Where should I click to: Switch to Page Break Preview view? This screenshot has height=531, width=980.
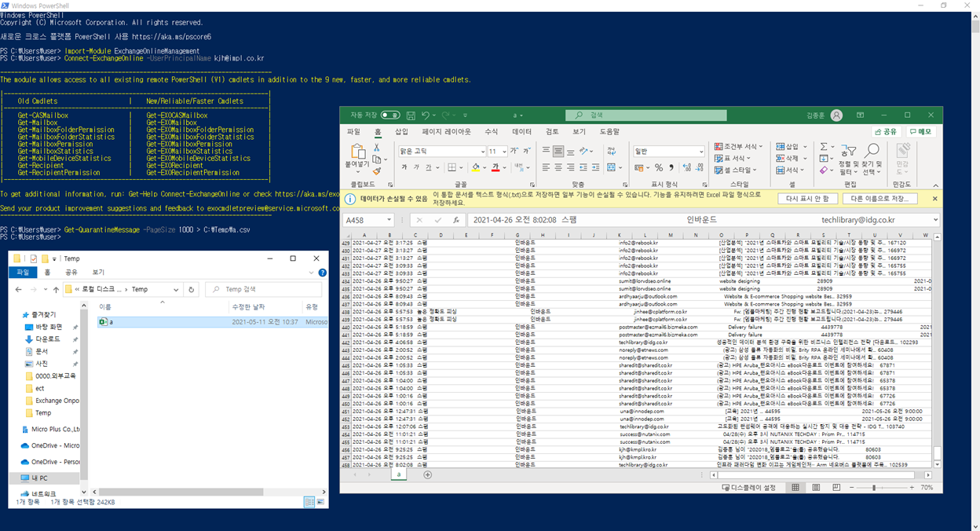[836, 488]
